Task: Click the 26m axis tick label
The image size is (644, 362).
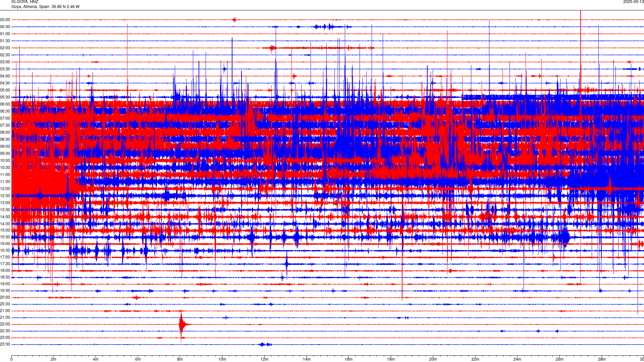Action: coord(559,359)
